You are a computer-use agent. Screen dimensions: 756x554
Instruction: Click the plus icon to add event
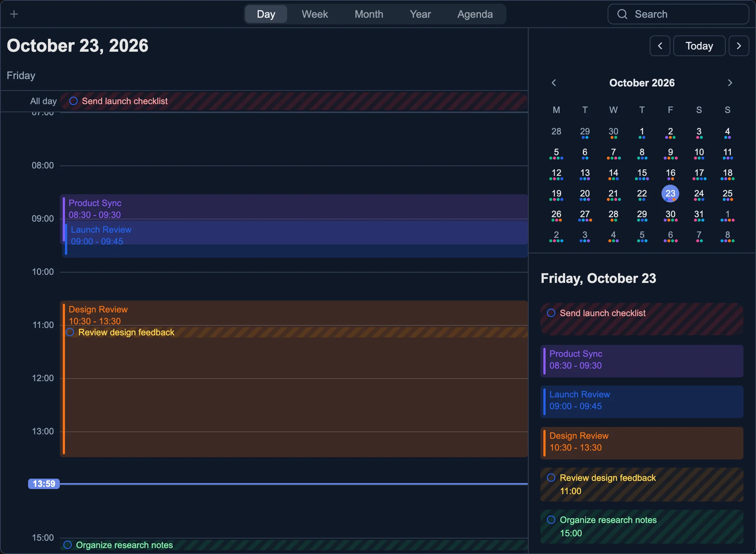coord(14,14)
